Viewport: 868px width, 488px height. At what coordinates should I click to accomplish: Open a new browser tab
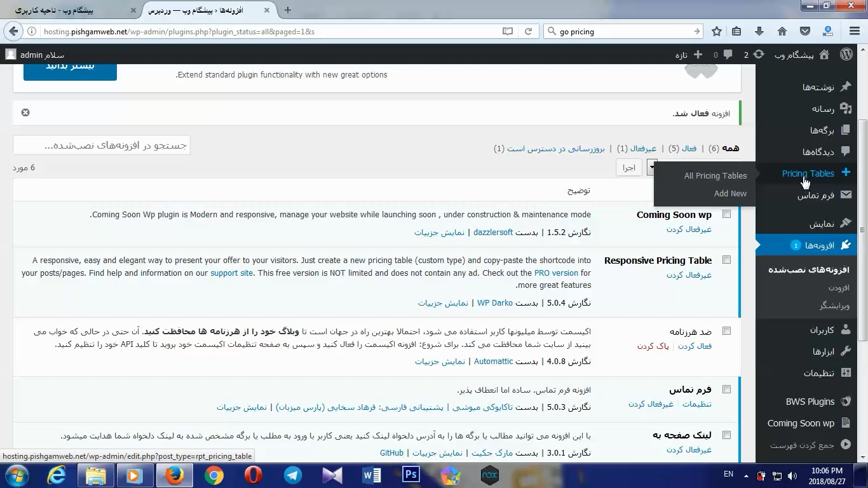288,10
